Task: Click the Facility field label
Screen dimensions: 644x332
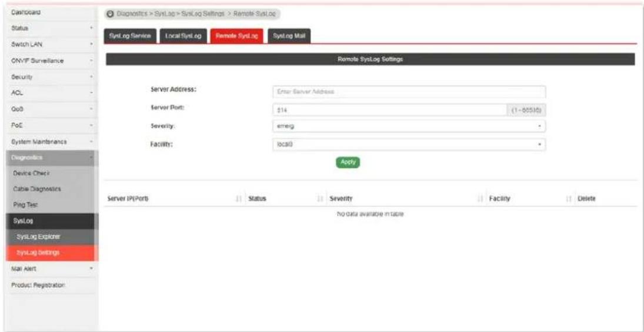Action: pos(163,145)
